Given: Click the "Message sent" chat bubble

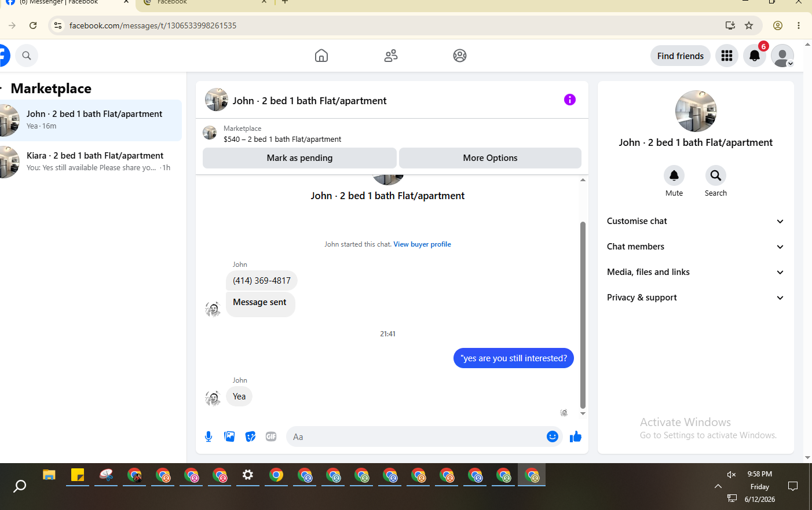Looking at the screenshot, I should (x=260, y=303).
